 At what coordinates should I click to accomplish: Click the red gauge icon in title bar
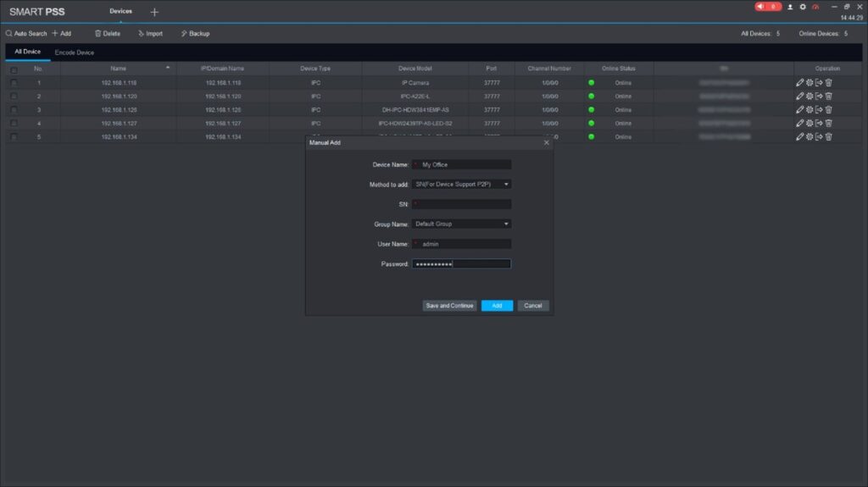[x=815, y=7]
